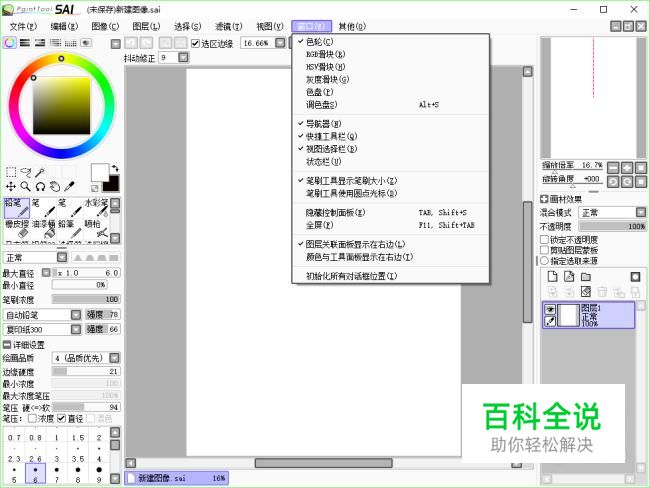Select the magic wand tool
This screenshot has height=488, width=650.
[40, 172]
